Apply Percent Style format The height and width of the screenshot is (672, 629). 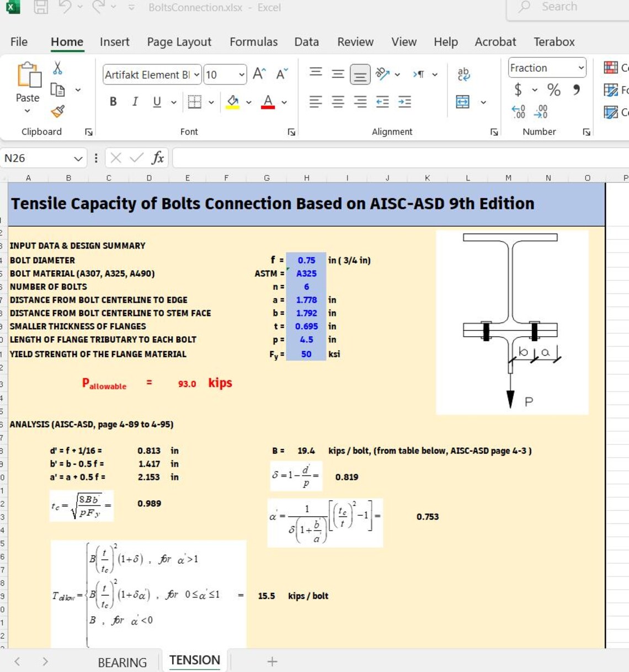[x=553, y=89]
